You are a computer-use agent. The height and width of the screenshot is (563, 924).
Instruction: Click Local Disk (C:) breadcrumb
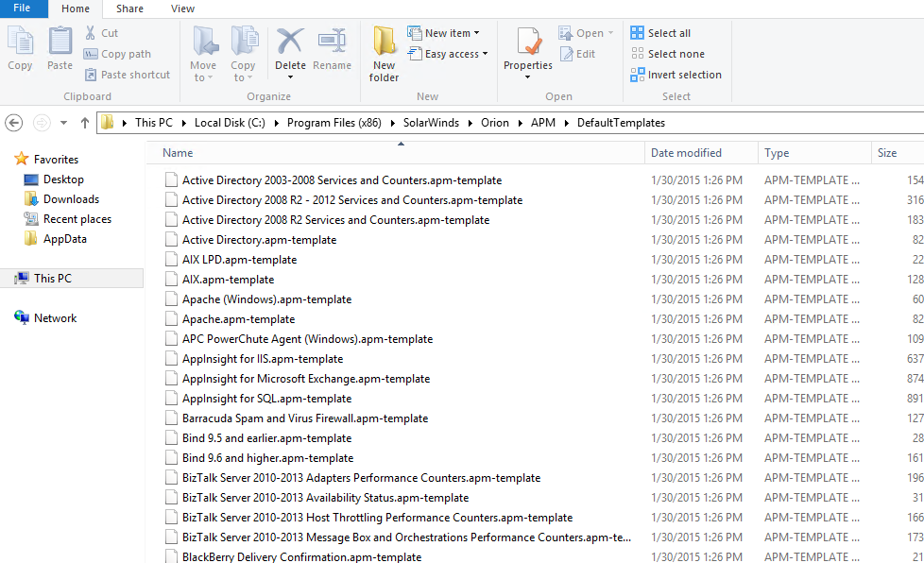(230, 123)
